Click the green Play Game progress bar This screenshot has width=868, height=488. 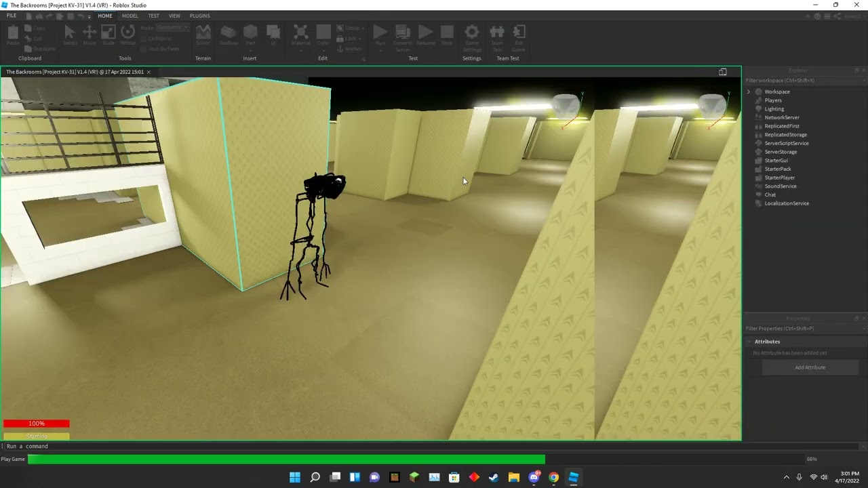click(286, 460)
